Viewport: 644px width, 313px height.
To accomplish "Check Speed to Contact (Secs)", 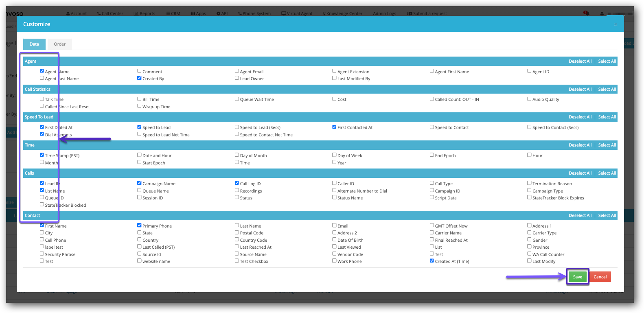I will click(529, 127).
